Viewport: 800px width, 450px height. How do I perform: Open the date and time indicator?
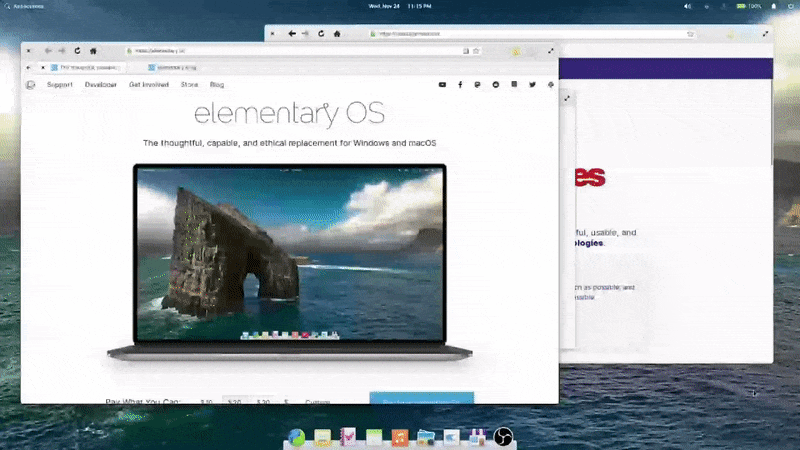pos(399,6)
